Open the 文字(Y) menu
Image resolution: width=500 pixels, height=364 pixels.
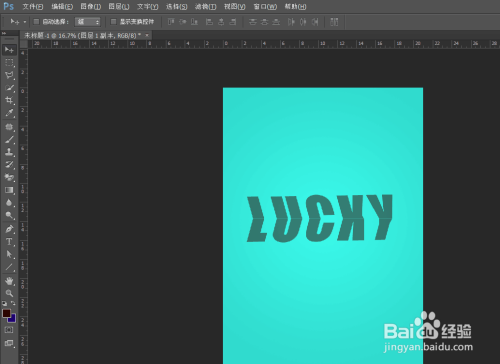[148, 7]
